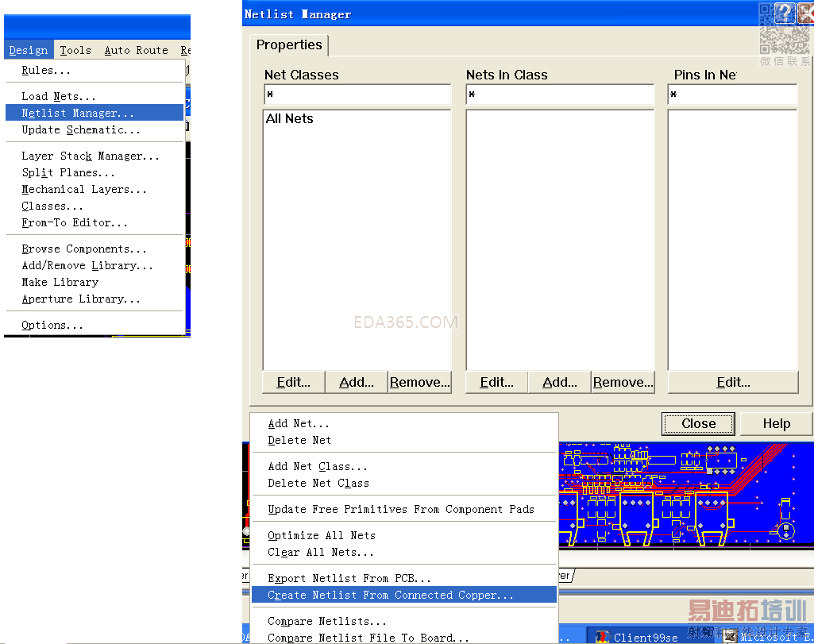Image resolution: width=814 pixels, height=644 pixels.
Task: Click the question mark help icon in title bar
Action: [785, 13]
